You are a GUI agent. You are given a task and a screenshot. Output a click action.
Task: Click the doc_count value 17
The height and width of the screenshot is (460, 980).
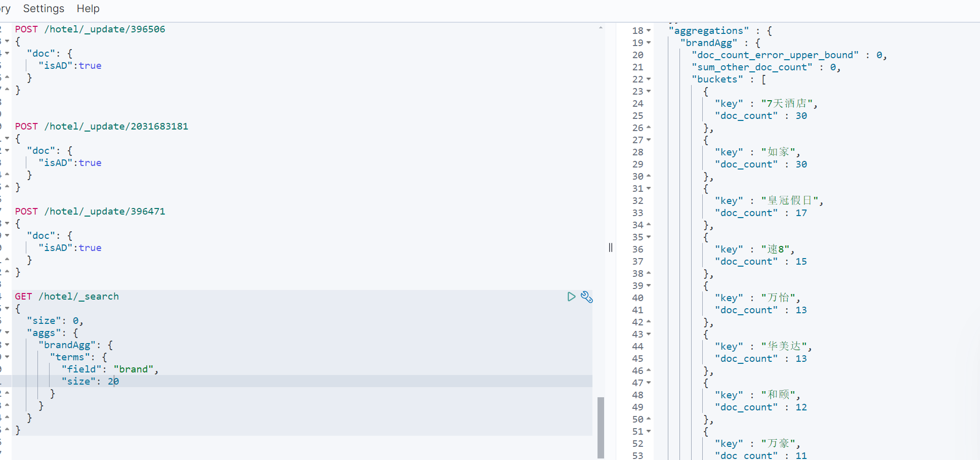coord(801,213)
